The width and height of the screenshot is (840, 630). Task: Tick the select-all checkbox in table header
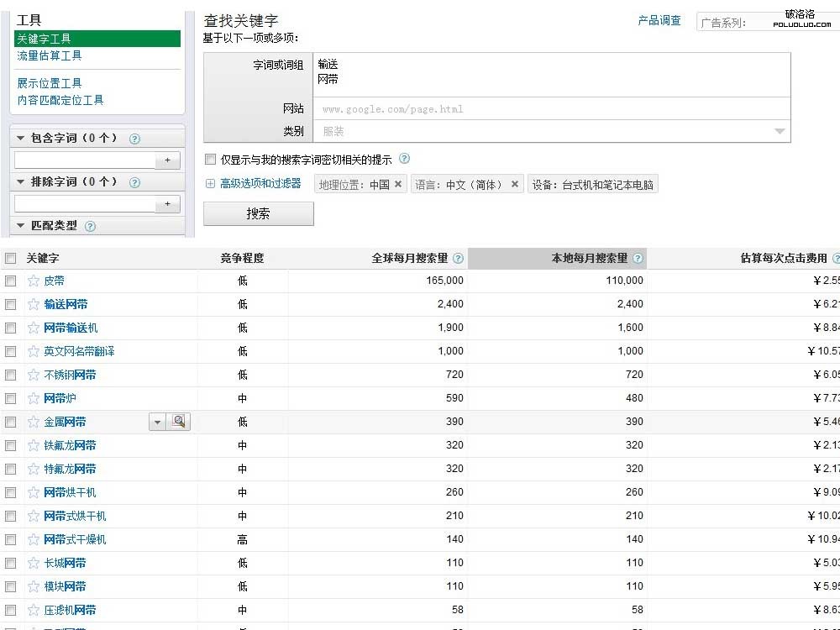pos(10,259)
